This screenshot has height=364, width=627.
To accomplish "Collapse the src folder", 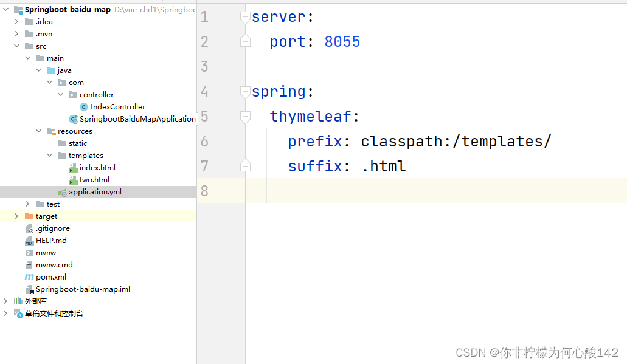I will (17, 46).
